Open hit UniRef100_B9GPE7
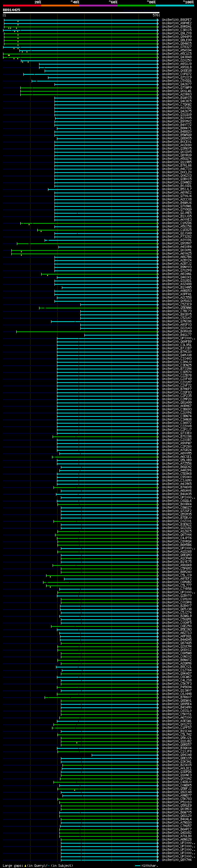The image size is (197, 868). (x=177, y=20)
